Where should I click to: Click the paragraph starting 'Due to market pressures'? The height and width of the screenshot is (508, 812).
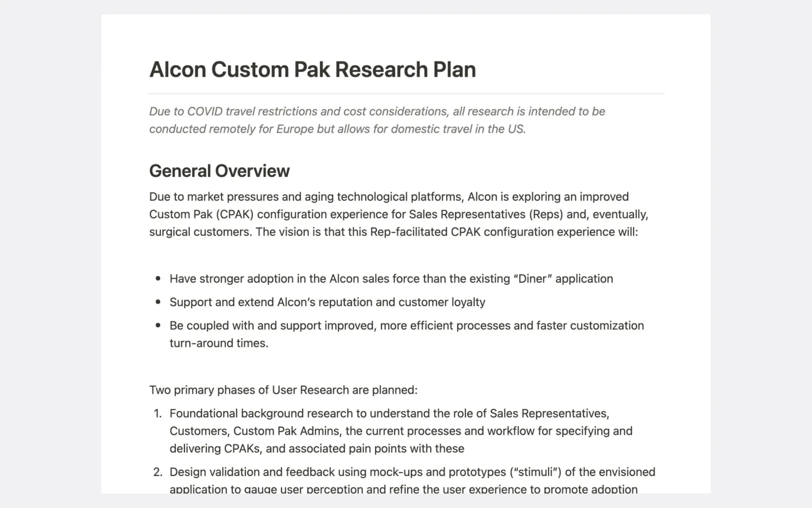pyautogui.click(x=399, y=214)
